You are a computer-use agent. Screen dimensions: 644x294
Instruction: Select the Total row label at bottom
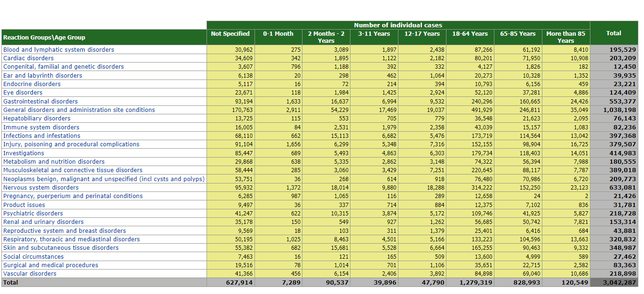point(10,283)
